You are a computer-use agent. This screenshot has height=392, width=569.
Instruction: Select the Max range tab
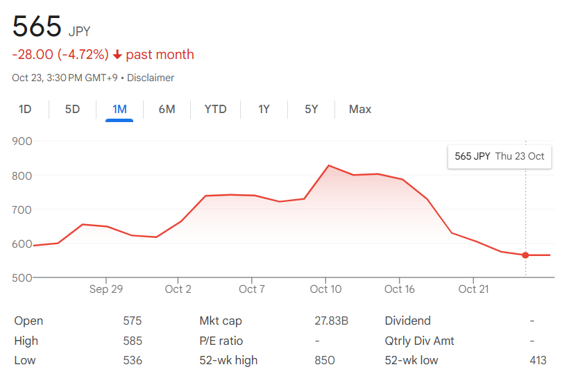coord(360,109)
